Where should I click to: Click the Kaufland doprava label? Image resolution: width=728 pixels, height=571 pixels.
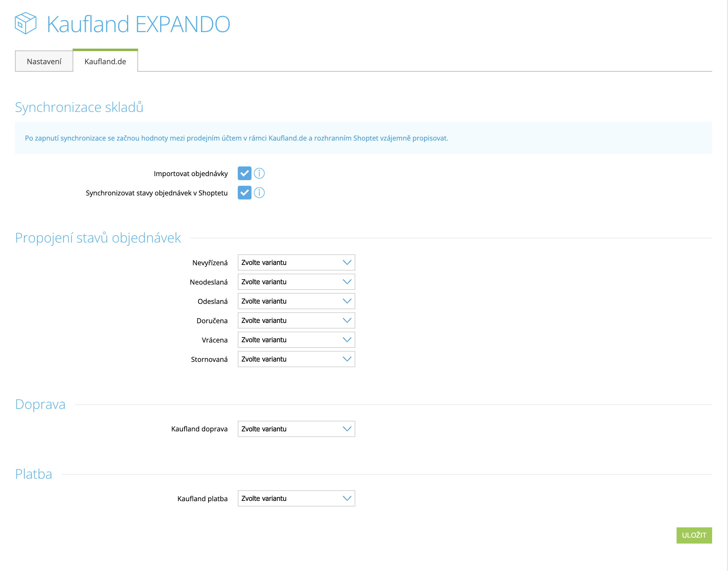(x=199, y=429)
